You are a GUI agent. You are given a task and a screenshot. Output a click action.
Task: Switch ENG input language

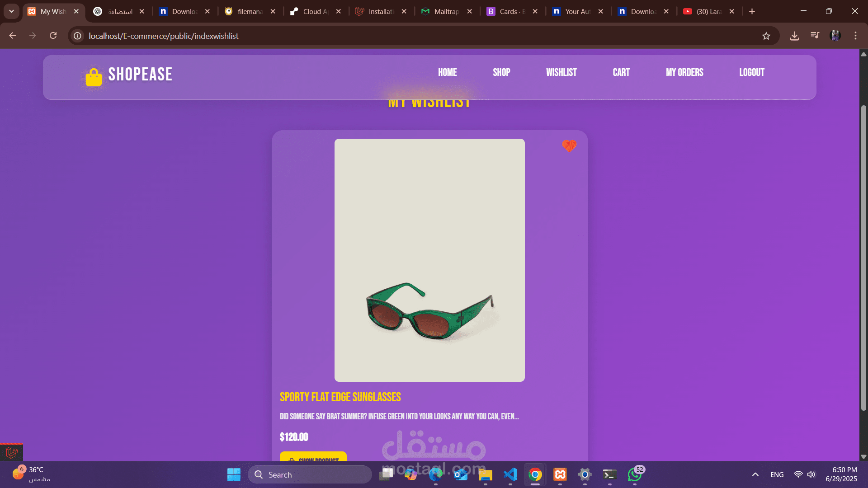[x=777, y=474]
